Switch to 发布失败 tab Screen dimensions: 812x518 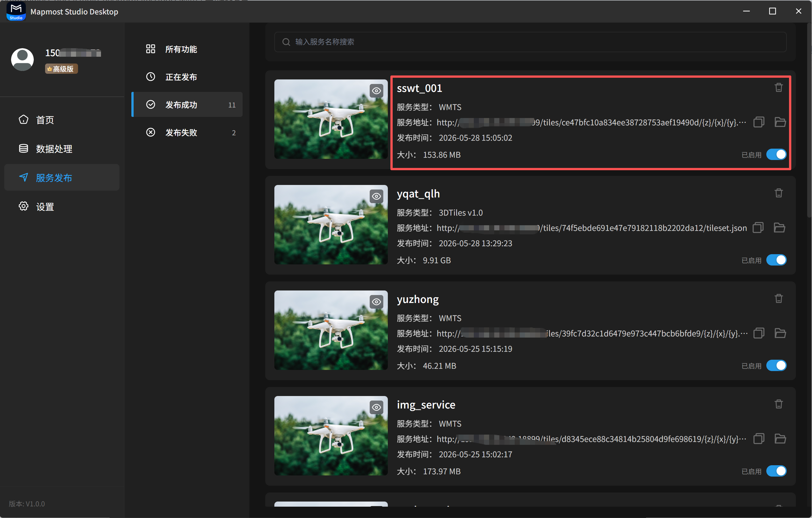pyautogui.click(x=187, y=132)
